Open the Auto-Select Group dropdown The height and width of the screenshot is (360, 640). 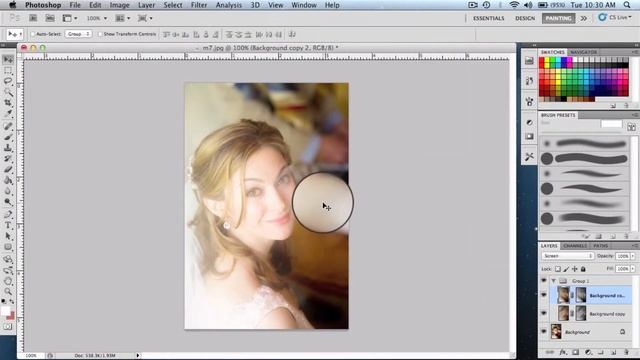pos(78,34)
